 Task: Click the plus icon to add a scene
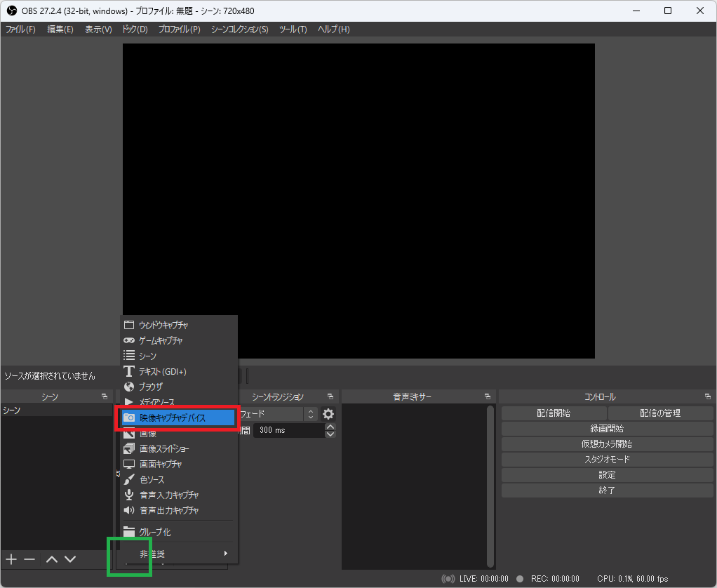coord(11,559)
